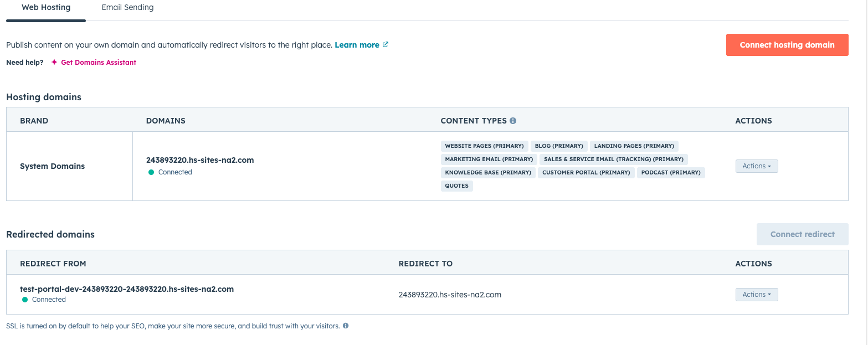Click the green Connected status dot under redirect domain
868x345 pixels.
point(25,300)
